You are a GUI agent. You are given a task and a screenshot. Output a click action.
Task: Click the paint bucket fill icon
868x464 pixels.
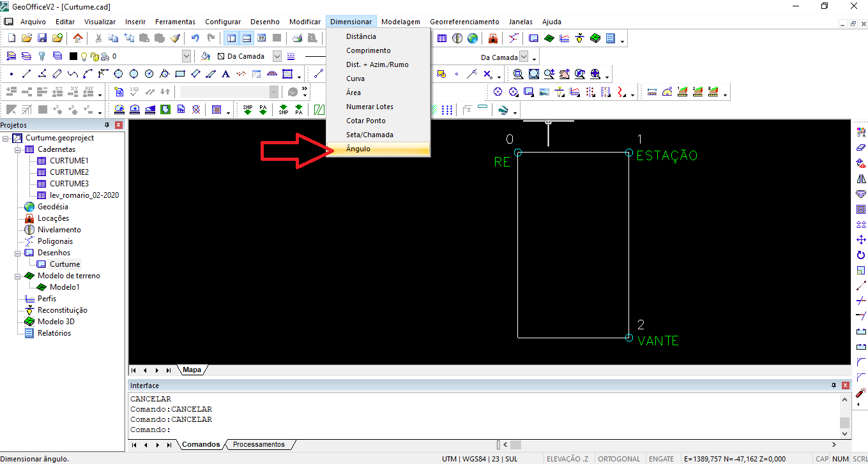pos(206,56)
